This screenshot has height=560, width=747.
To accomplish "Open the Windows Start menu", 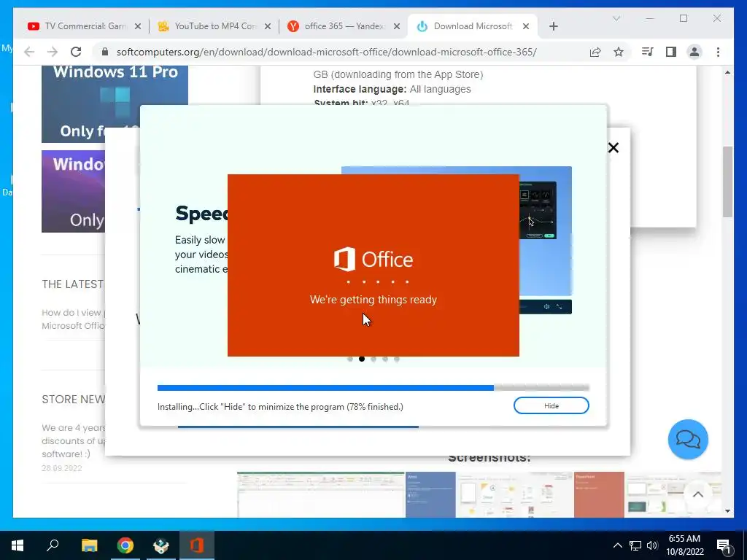I will point(18,545).
